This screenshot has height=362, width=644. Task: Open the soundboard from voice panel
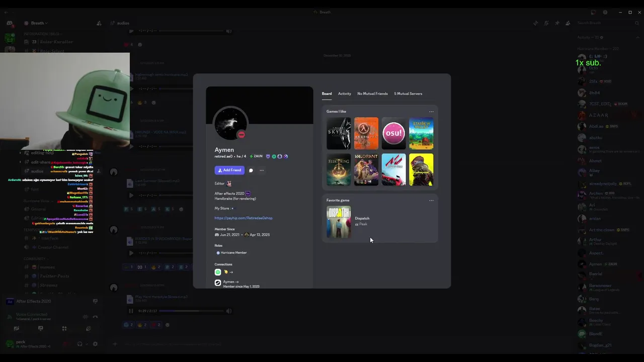[89, 328]
